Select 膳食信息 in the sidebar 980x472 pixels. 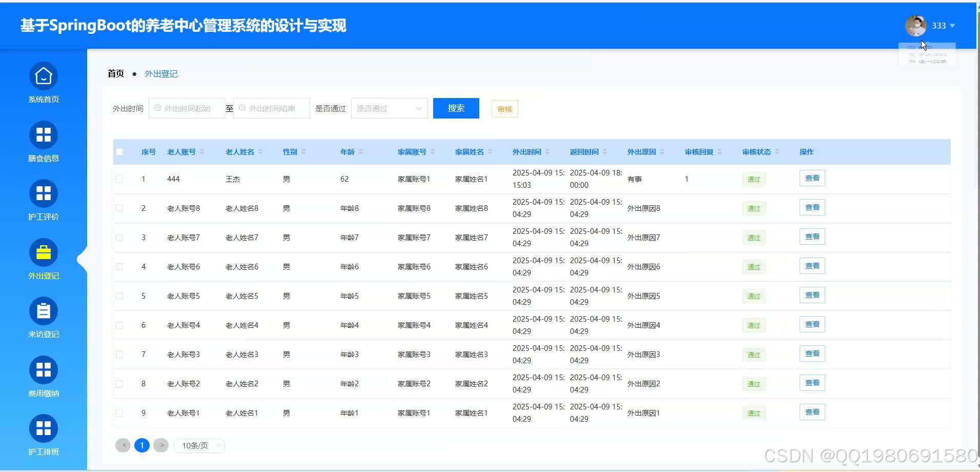pos(43,142)
